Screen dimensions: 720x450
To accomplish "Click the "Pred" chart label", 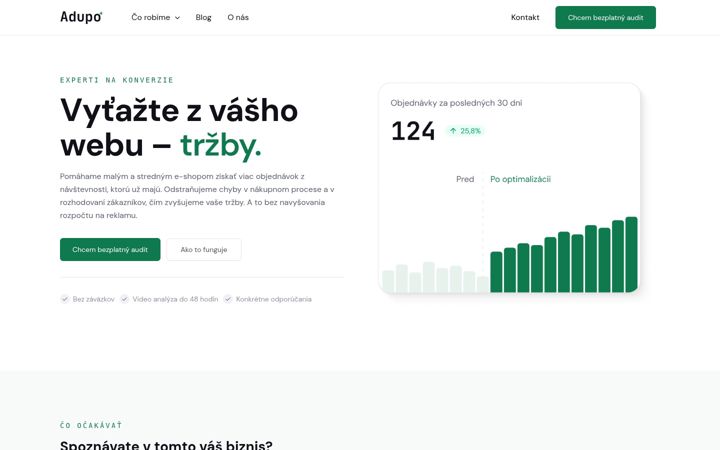I will click(465, 179).
